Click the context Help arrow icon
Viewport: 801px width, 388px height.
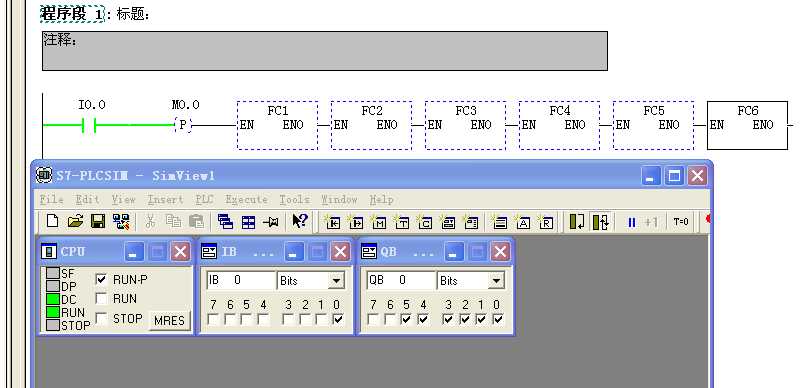[x=300, y=221]
